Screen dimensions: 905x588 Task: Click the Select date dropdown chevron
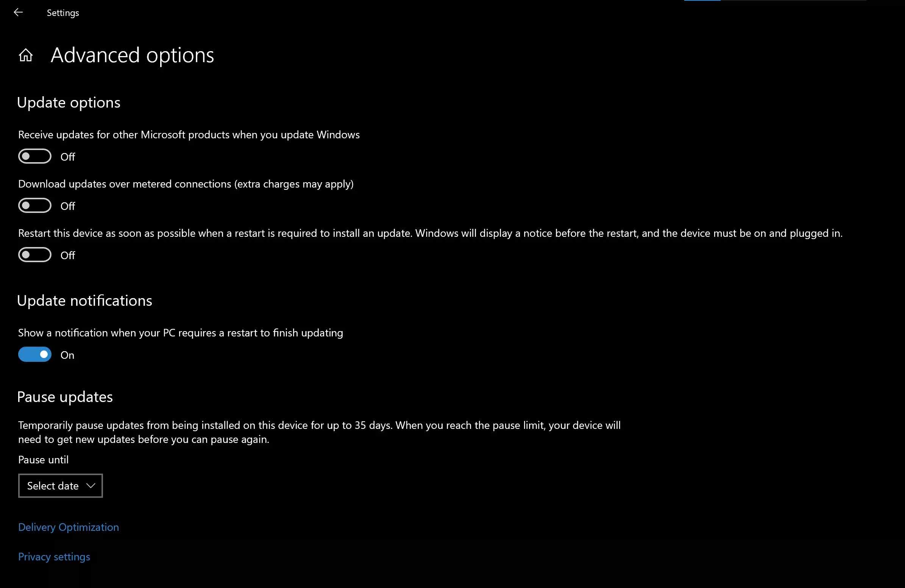(x=91, y=486)
